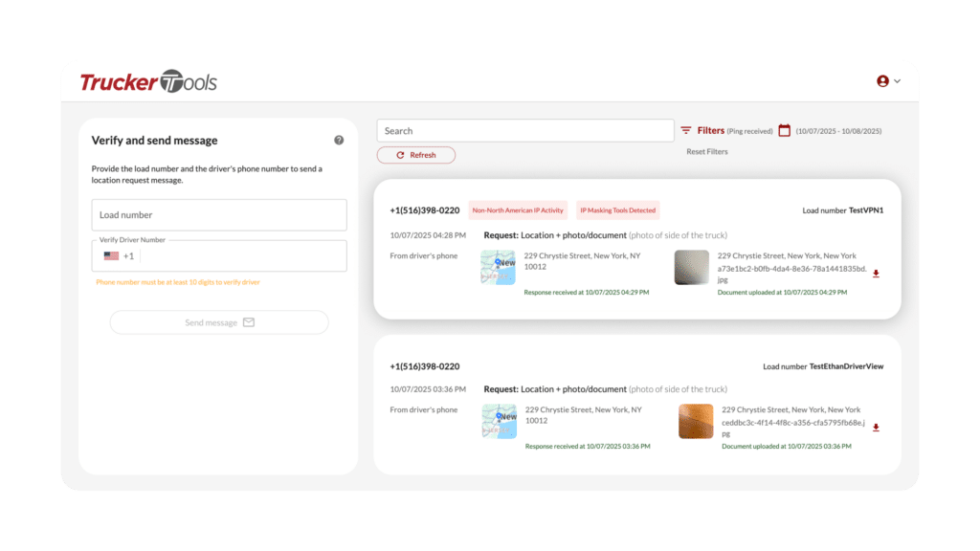980x551 pixels.
Task: Open the user account profile menu
Action: [x=888, y=81]
